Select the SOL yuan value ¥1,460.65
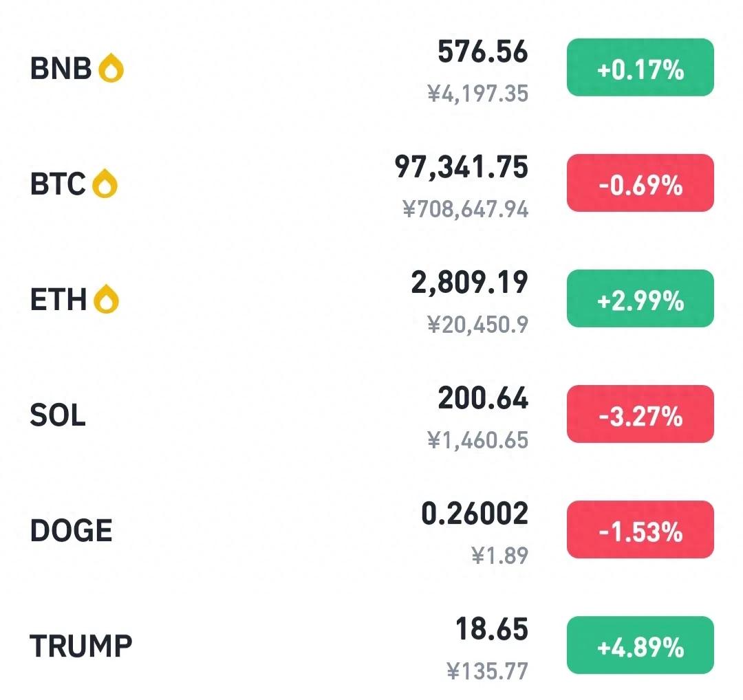This screenshot has width=743, height=700. [477, 440]
